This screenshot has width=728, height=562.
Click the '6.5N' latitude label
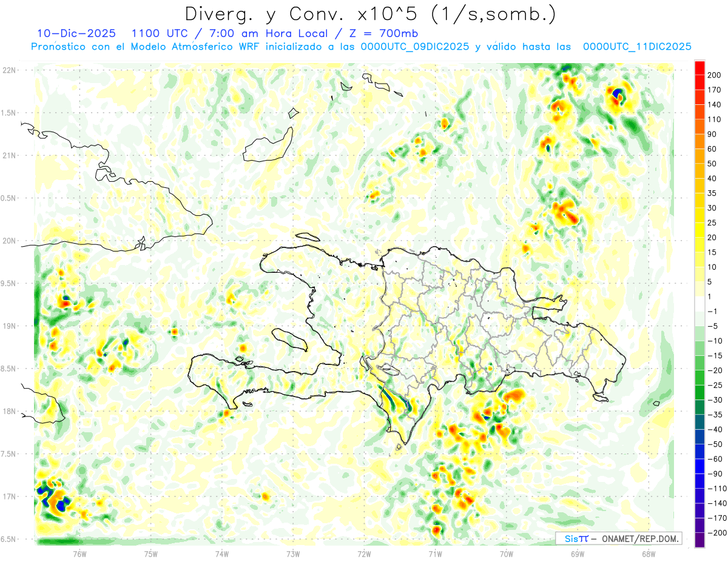(8, 539)
